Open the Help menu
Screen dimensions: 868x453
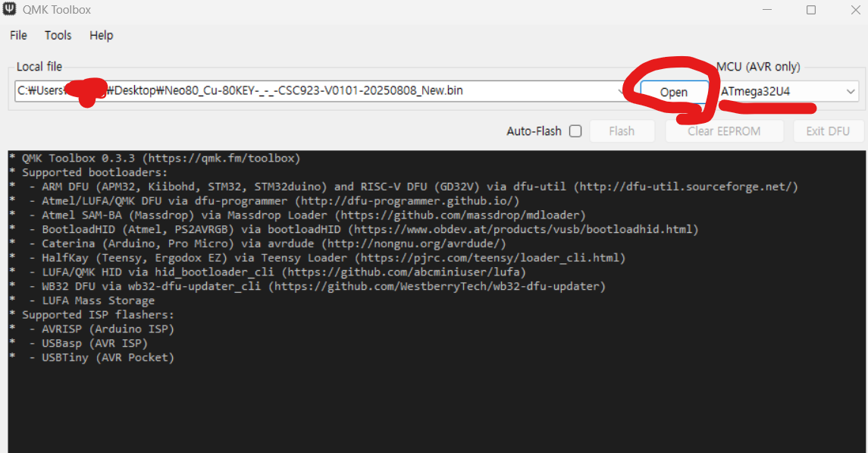pos(102,36)
